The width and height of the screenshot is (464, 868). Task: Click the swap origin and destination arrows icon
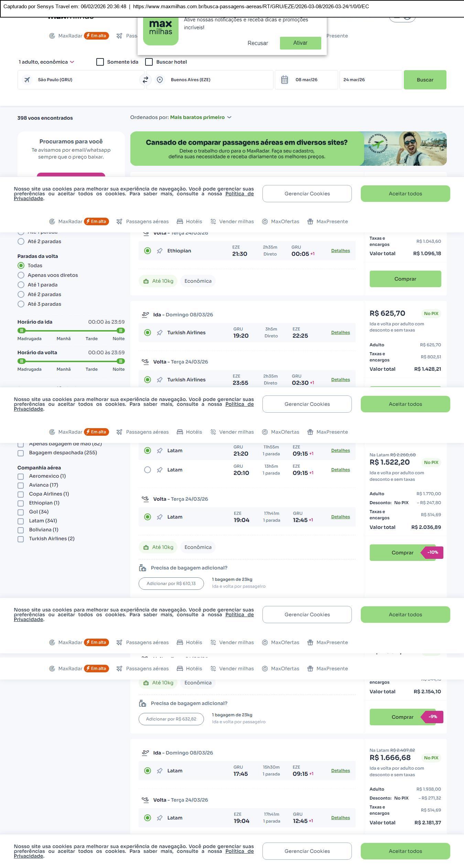(145, 80)
